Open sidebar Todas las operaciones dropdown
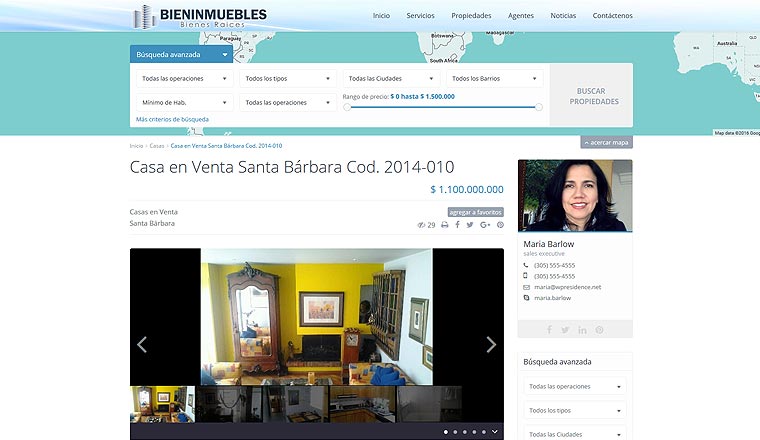Viewport: 760px width, 440px height. (x=575, y=387)
